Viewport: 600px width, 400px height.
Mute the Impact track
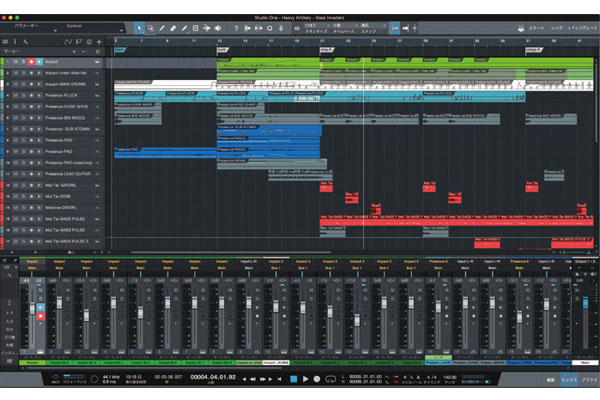(x=15, y=62)
